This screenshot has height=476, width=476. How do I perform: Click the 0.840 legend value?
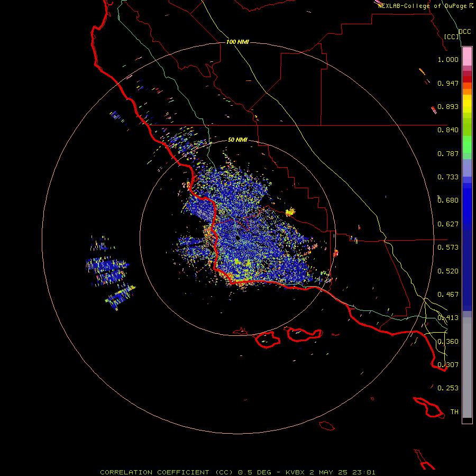tap(448, 130)
